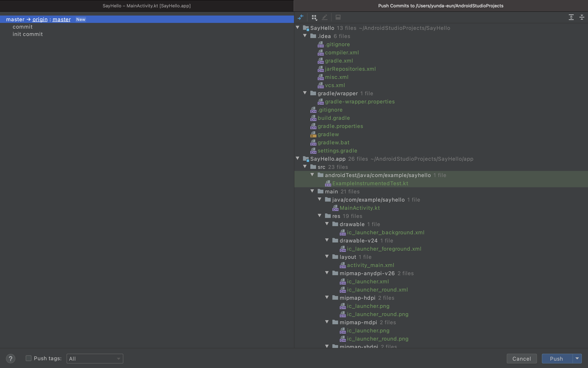Select ic_launcher_round.png under mipmap-hdpi
This screenshot has width=588, height=368.
point(378,314)
